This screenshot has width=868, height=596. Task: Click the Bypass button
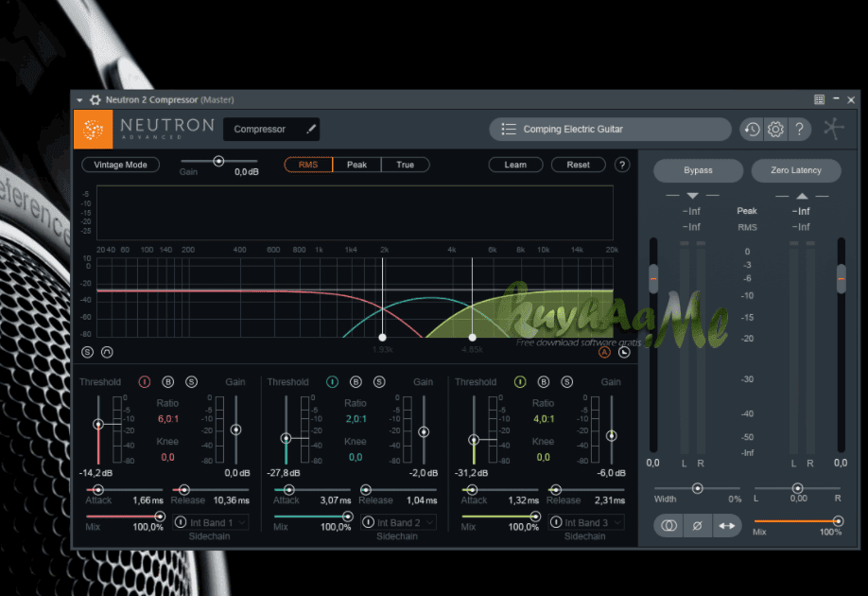coord(698,170)
